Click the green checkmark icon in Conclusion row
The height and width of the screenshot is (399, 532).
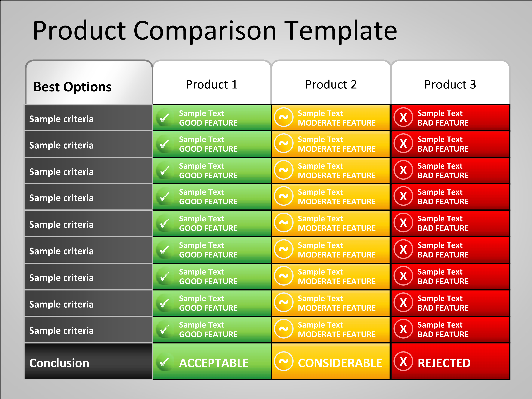(x=164, y=362)
